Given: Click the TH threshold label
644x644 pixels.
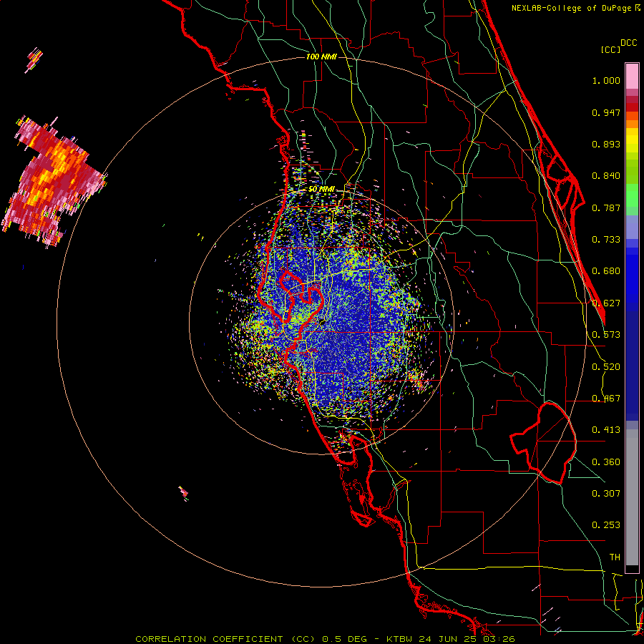Looking at the screenshot, I should [615, 557].
